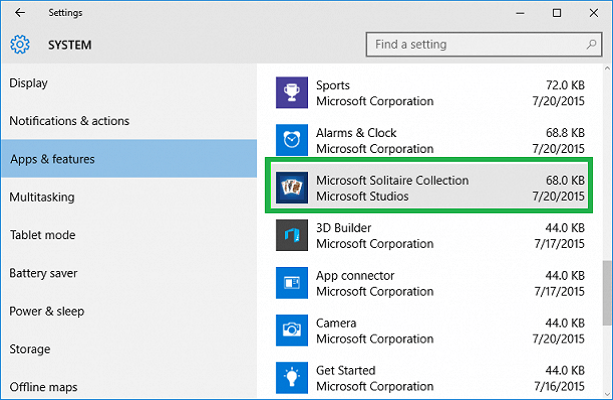Click the Microsoft Solitaire Collection cards icon
The height and width of the screenshot is (400, 613).
point(292,188)
